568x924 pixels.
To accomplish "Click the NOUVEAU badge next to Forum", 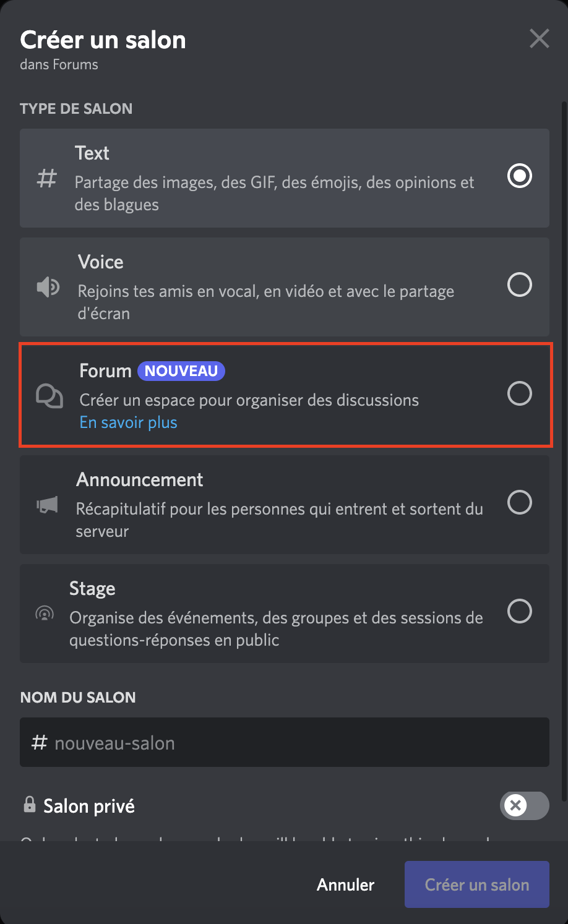I will pyautogui.click(x=181, y=371).
